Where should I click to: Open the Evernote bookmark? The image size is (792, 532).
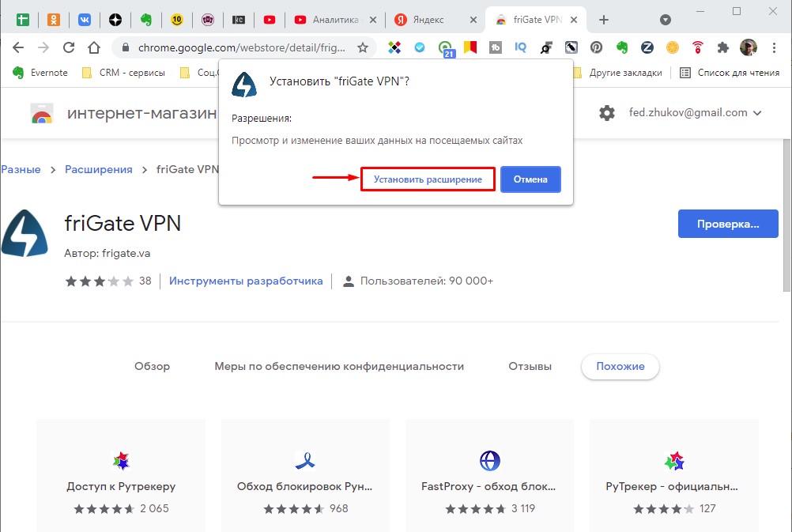40,73
